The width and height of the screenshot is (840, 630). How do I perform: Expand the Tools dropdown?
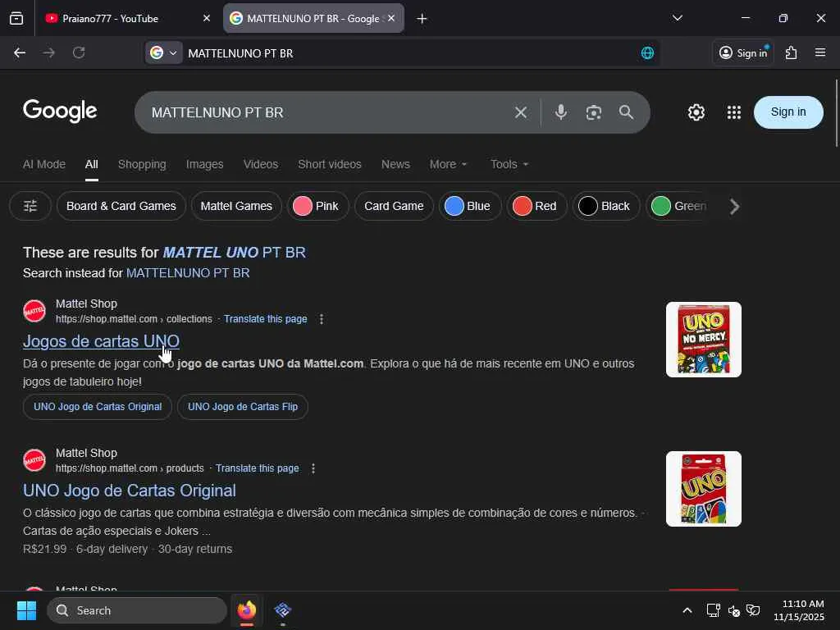(509, 164)
